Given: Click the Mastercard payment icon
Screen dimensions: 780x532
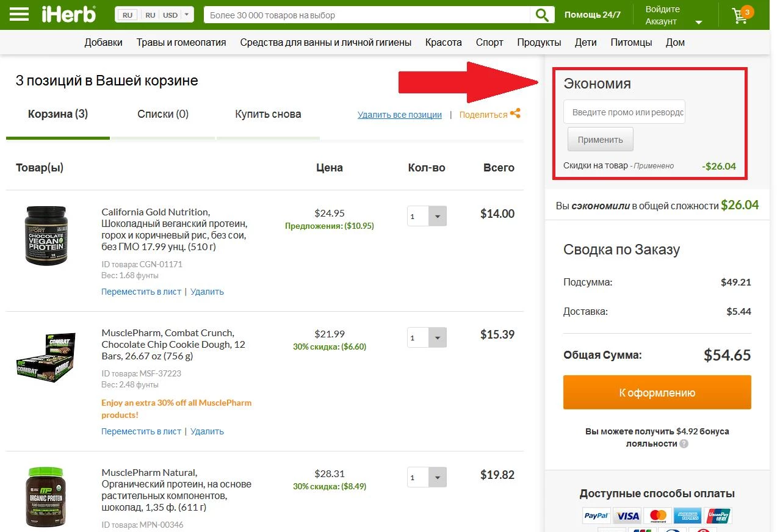Looking at the screenshot, I should coord(657,516).
